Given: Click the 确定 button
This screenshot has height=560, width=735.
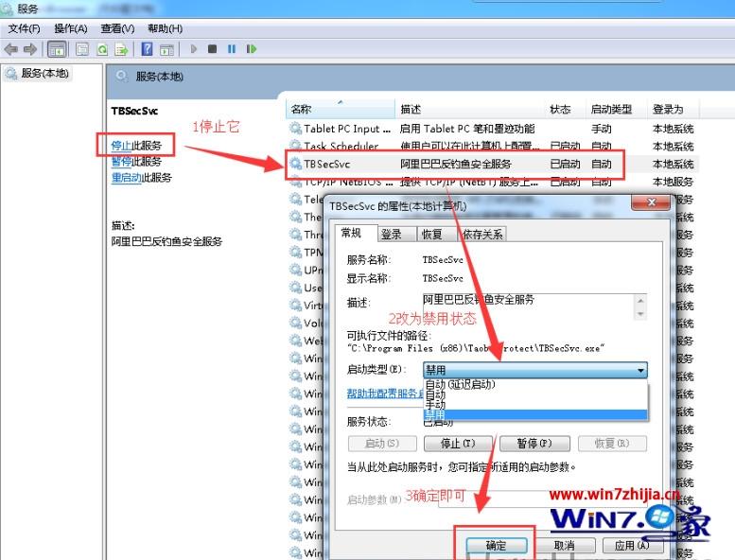Looking at the screenshot, I should tap(497, 545).
